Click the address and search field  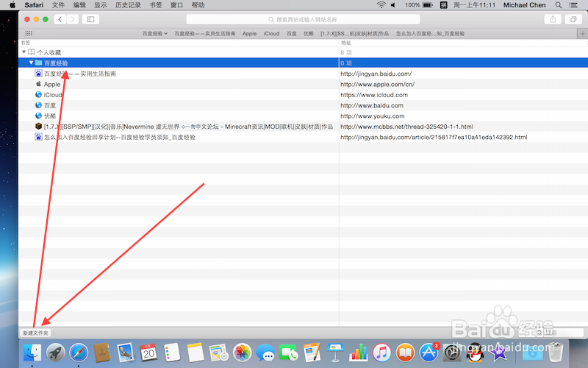point(303,19)
